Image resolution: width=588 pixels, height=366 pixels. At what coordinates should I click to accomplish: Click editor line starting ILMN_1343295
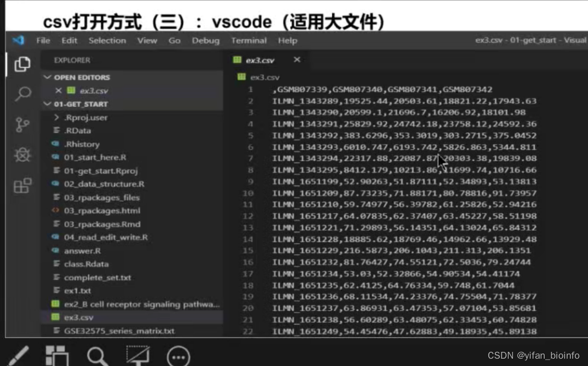click(404, 170)
